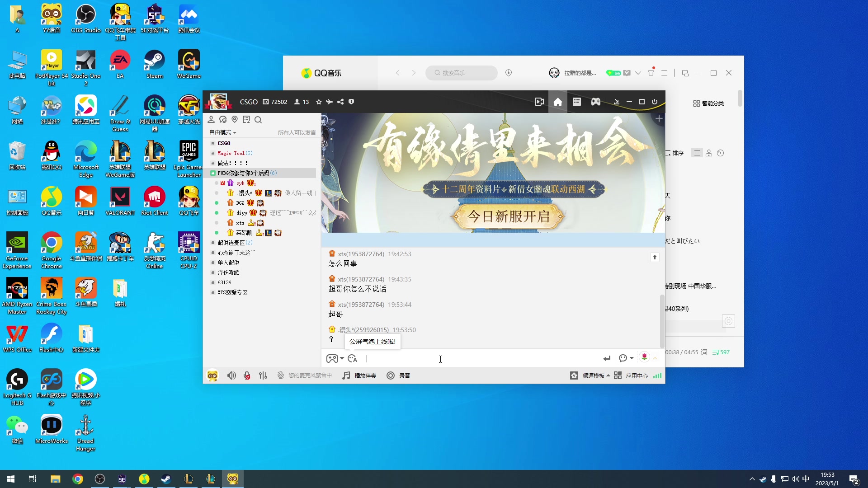Favorite the CSGO channel with the star
Screen dimensions: 868x488
pos(319,102)
